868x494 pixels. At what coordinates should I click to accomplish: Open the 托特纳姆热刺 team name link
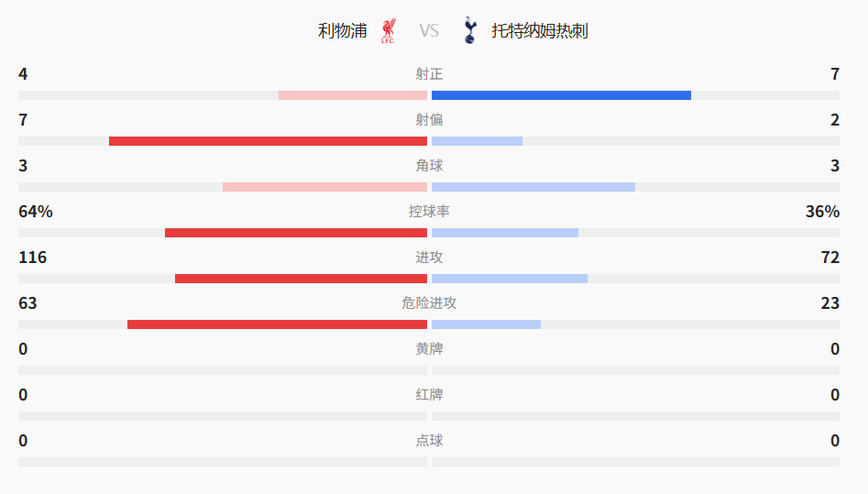tap(539, 30)
